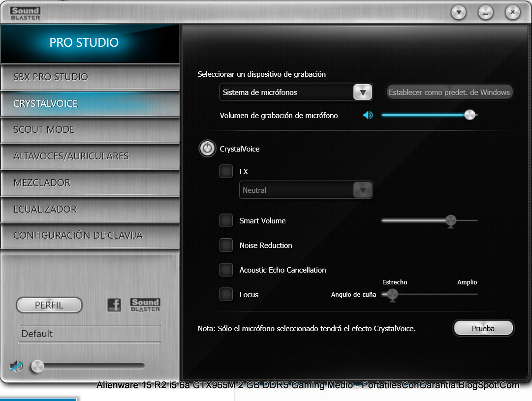Unmute master volume speaker icon
532x401 pixels.
click(16, 366)
